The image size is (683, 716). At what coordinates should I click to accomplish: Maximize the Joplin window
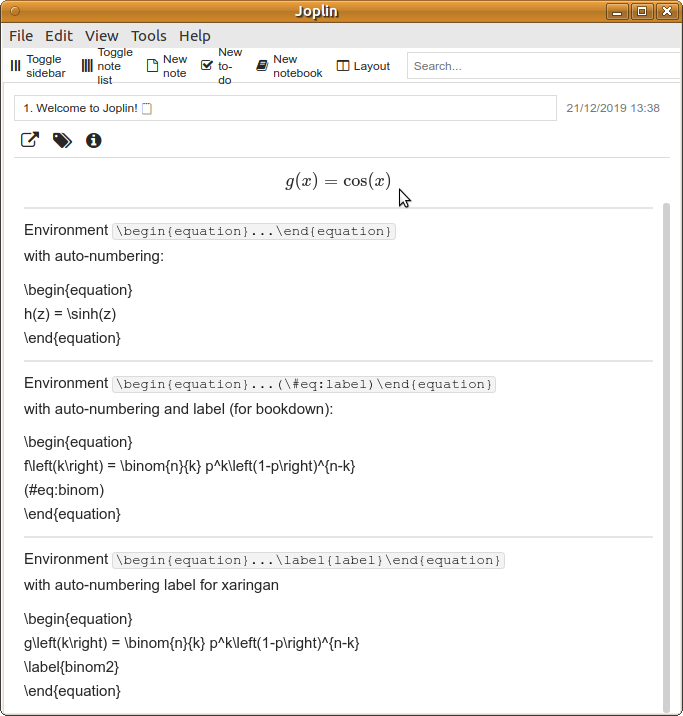642,11
